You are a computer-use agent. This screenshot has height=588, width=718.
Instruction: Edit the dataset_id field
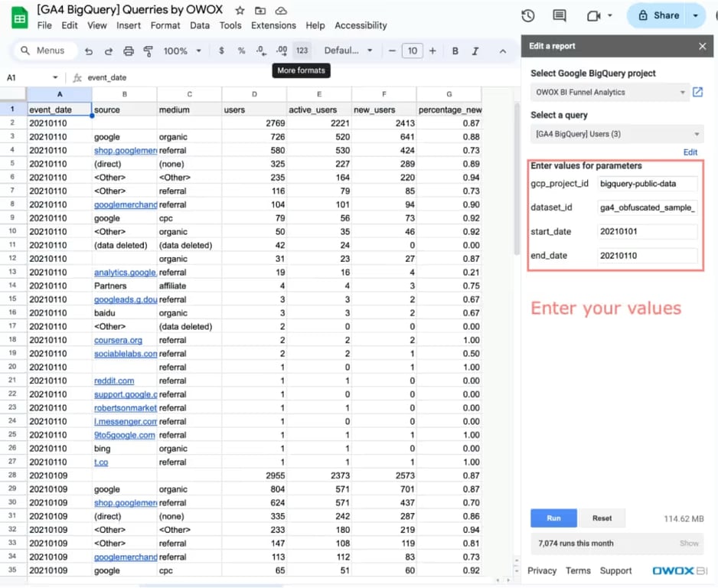648,207
